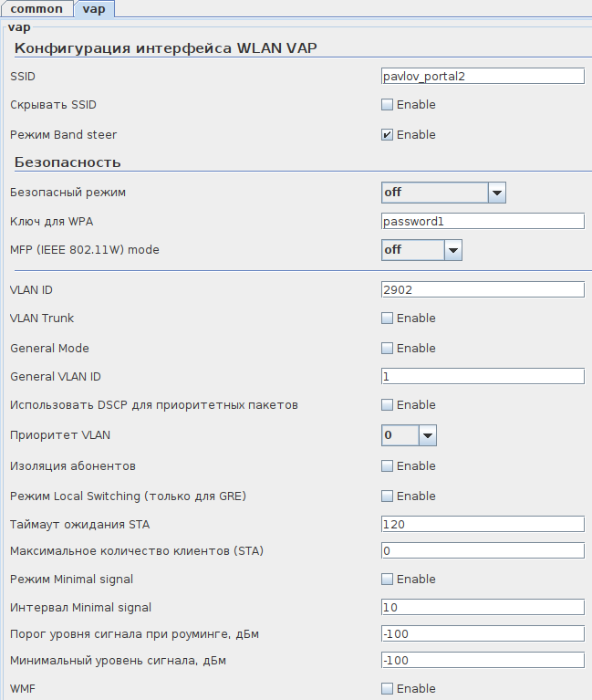The height and width of the screenshot is (700, 592).
Task: Toggle the General Mode checkbox
Action: (387, 349)
